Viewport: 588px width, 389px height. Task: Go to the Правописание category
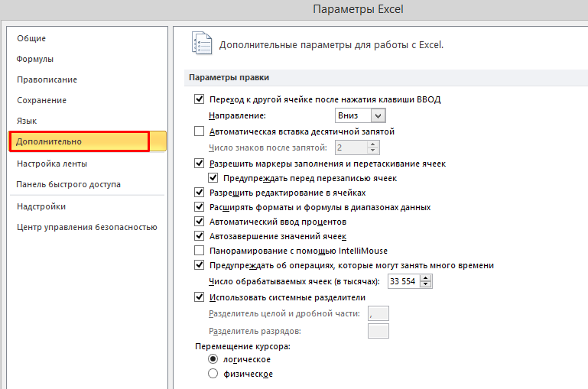[47, 79]
